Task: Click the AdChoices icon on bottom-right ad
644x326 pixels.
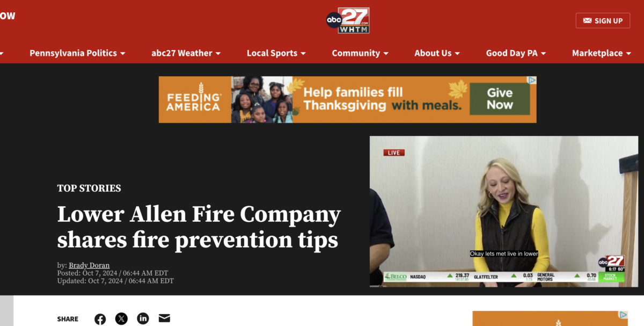Action: [623, 315]
